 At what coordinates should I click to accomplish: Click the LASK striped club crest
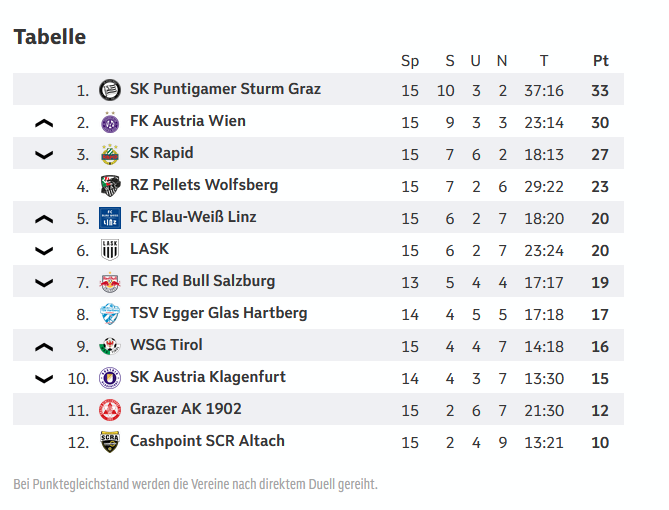110,250
